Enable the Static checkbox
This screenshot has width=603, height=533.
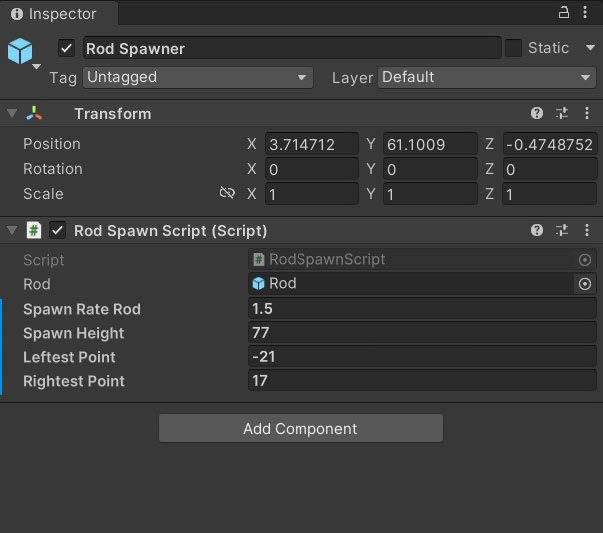(x=513, y=48)
